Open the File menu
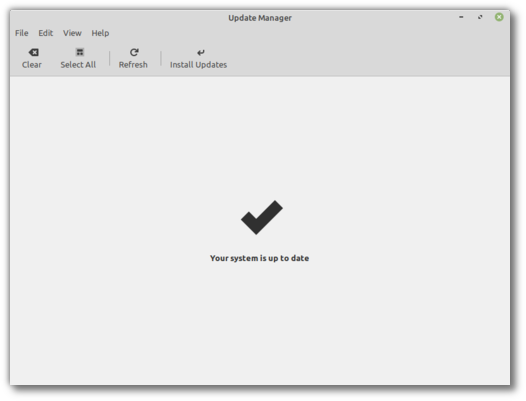The height and width of the screenshot is (401, 526). tap(21, 33)
